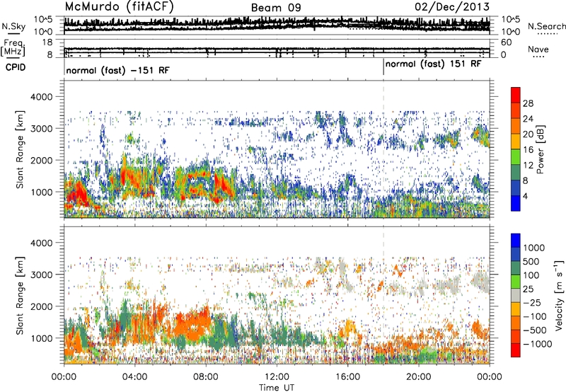
Task: Click the frequency trace line panel
Action: [x=277, y=49]
